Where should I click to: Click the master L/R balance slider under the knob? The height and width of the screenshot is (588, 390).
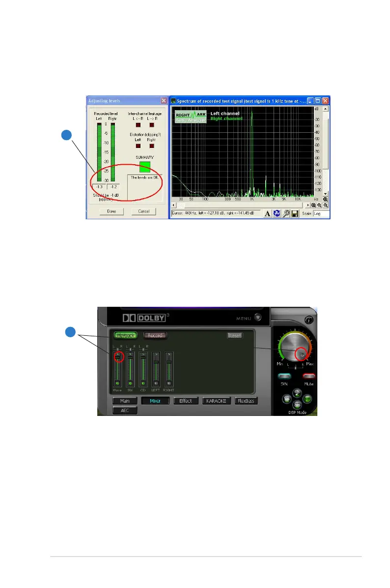(x=296, y=367)
